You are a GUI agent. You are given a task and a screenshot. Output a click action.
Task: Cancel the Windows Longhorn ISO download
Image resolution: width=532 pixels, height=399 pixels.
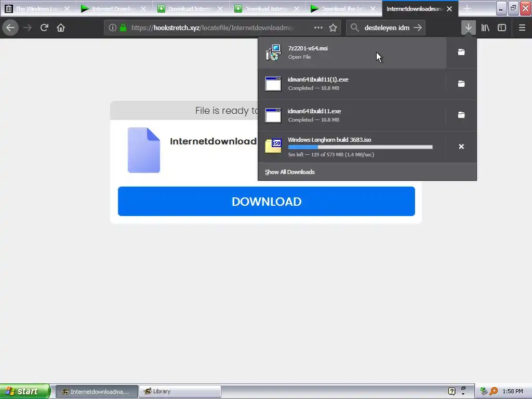(x=461, y=146)
